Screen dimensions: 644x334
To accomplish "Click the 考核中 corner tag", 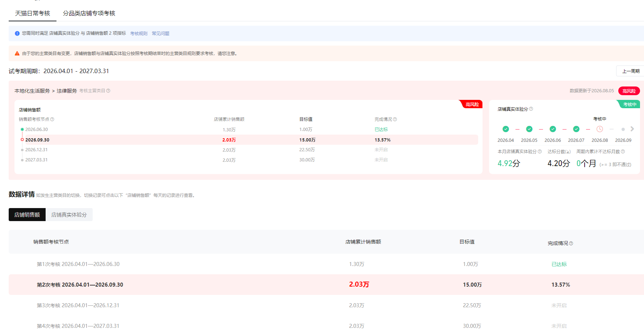I will [629, 104].
